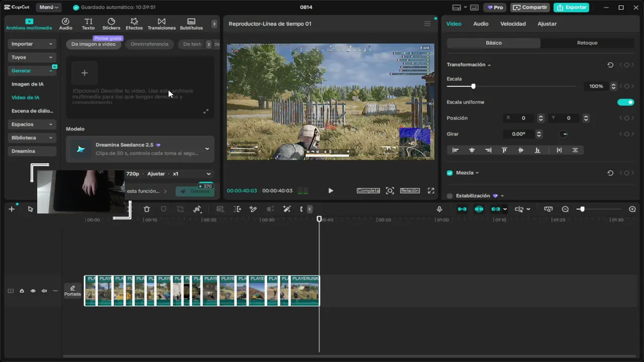Image resolution: width=644 pixels, height=362 pixels.
Task: Click the magic wand auto-edit tool
Action: (287, 209)
